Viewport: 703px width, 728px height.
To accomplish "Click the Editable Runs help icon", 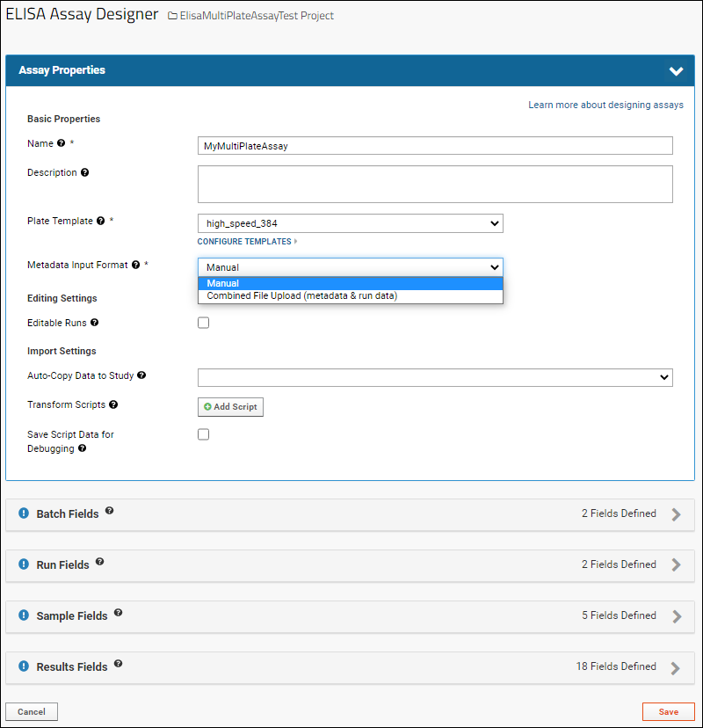I will pyautogui.click(x=94, y=322).
